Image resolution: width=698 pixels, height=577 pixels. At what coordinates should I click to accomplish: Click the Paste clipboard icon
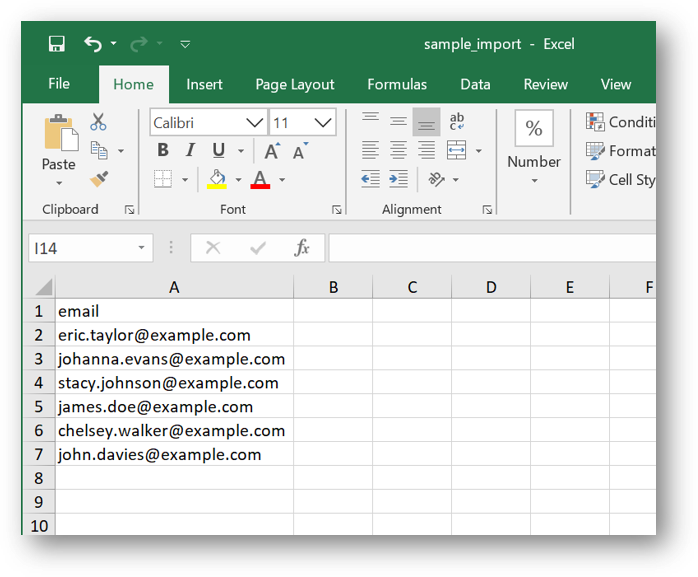[x=61, y=133]
